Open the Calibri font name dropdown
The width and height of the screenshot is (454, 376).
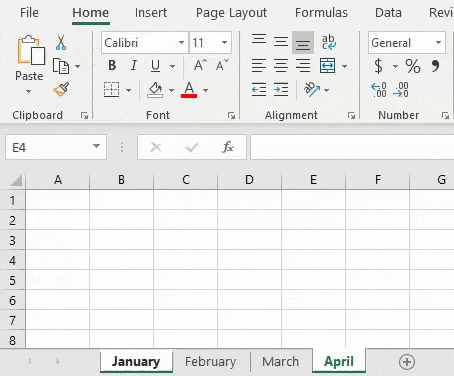pos(181,42)
